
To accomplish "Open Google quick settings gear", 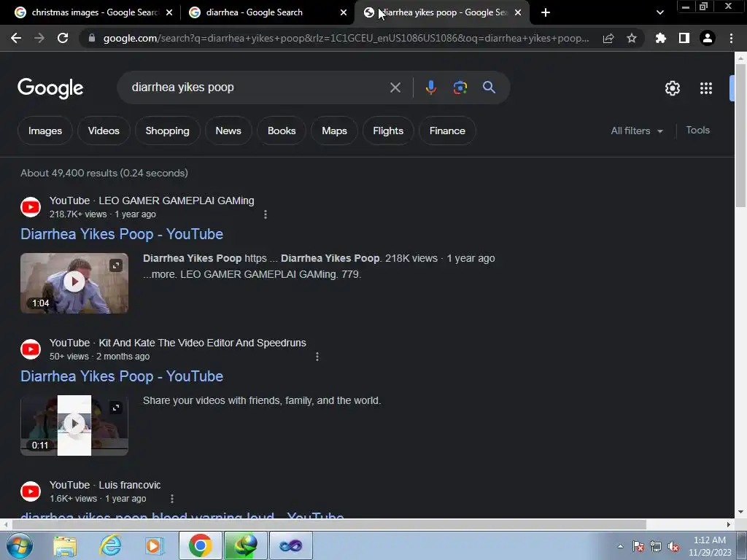I will 672,88.
